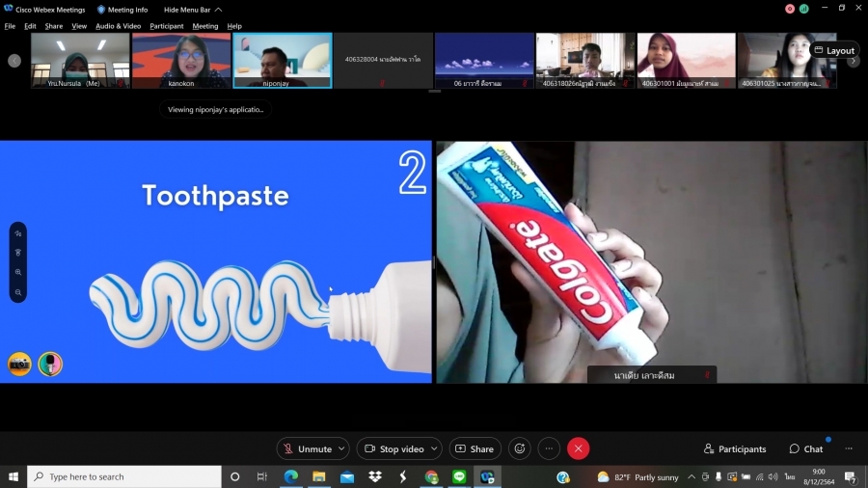Expand the audio options arrow beside Unmute
This screenshot has height=488, width=868.
click(341, 448)
